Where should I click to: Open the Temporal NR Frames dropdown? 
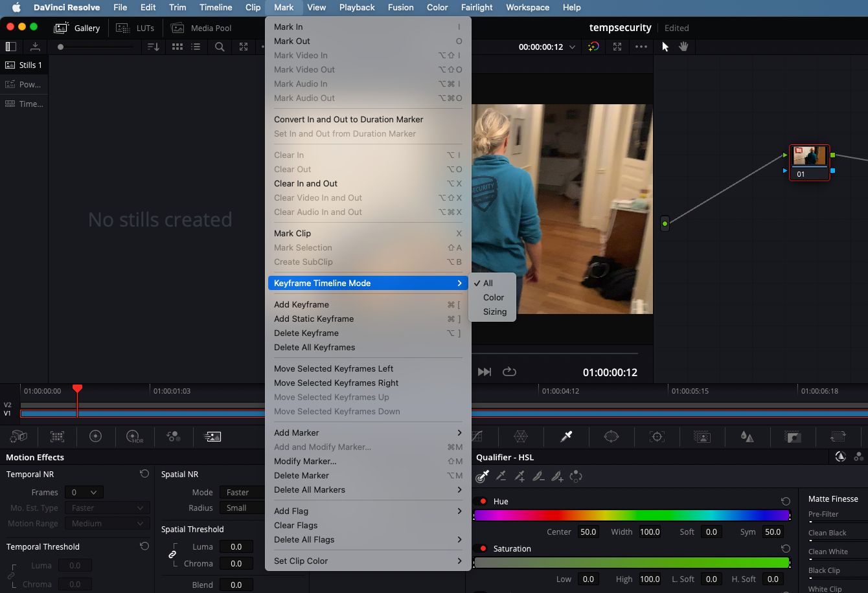tap(85, 493)
